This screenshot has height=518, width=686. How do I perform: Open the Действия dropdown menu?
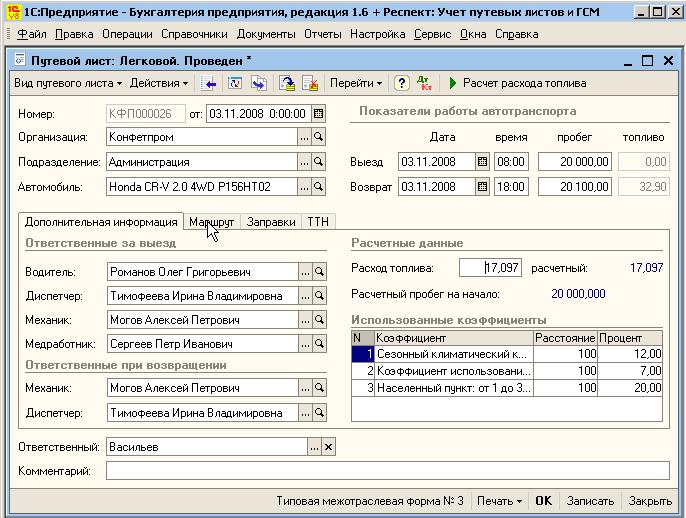coord(159,83)
